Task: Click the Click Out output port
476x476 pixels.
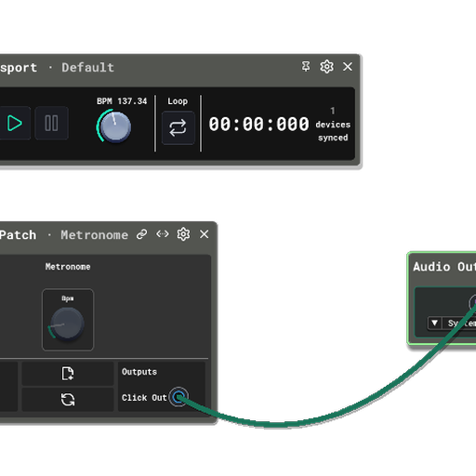Action: tap(178, 397)
